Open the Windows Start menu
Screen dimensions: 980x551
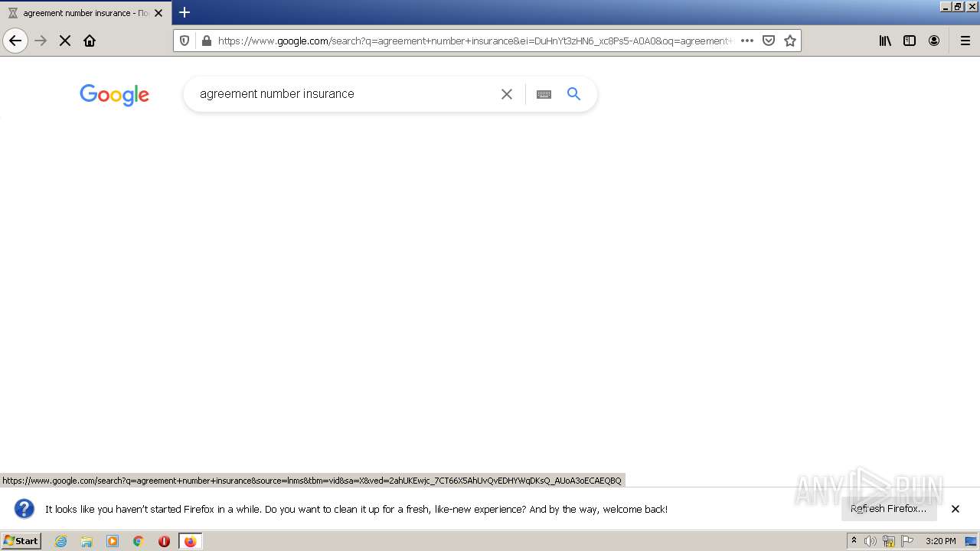coord(21,541)
